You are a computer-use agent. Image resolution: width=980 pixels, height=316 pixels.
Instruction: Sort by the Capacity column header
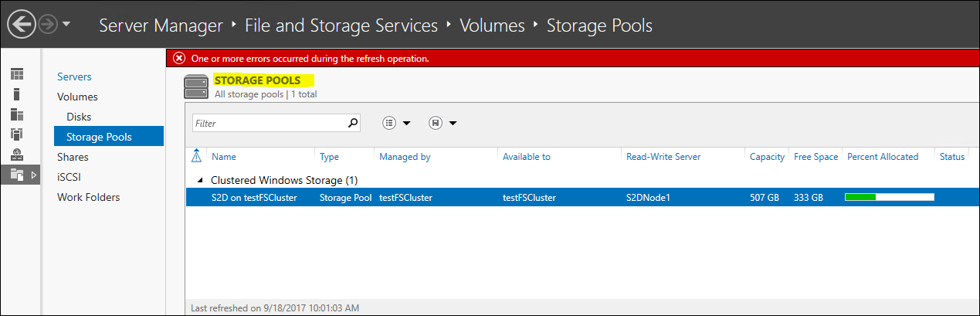(767, 157)
